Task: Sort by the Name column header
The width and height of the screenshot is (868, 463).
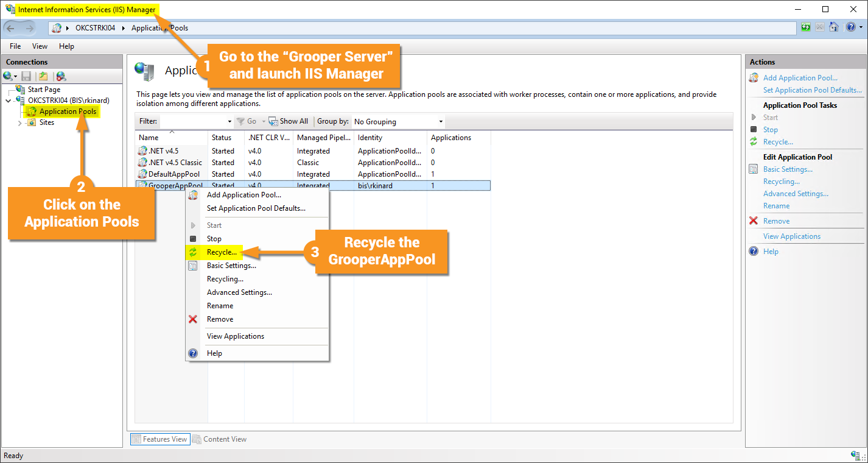Action: (x=172, y=138)
